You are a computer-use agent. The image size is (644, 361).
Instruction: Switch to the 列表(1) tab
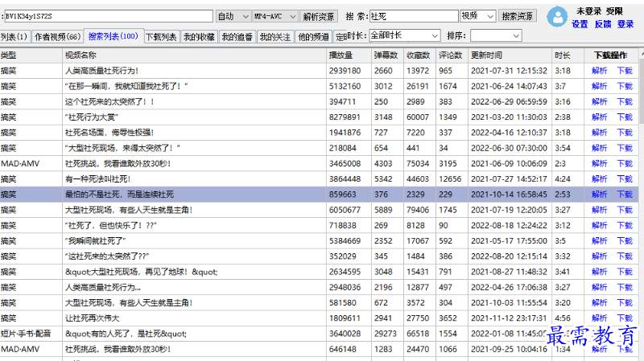(14, 37)
